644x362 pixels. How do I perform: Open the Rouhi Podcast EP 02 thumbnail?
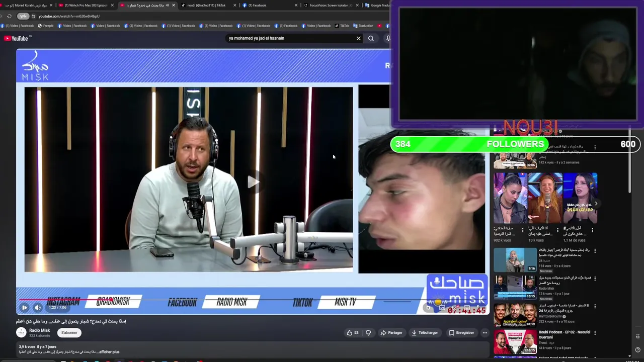[515, 342]
